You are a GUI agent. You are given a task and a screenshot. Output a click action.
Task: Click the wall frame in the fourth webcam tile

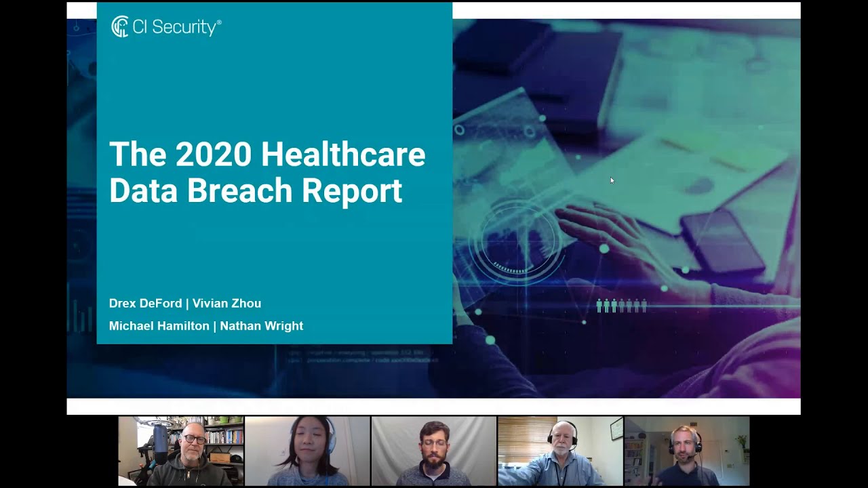pos(616,429)
